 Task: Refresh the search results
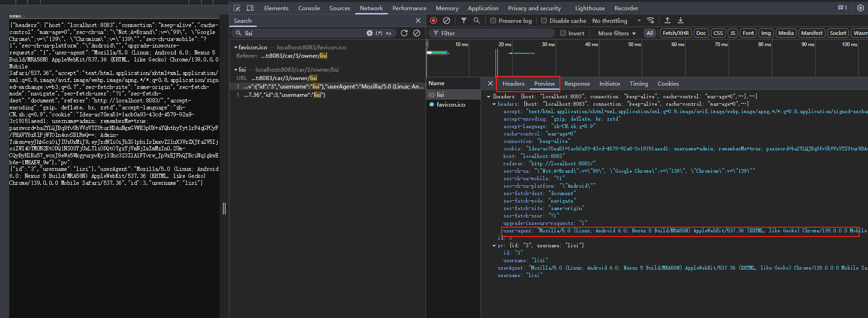click(404, 33)
